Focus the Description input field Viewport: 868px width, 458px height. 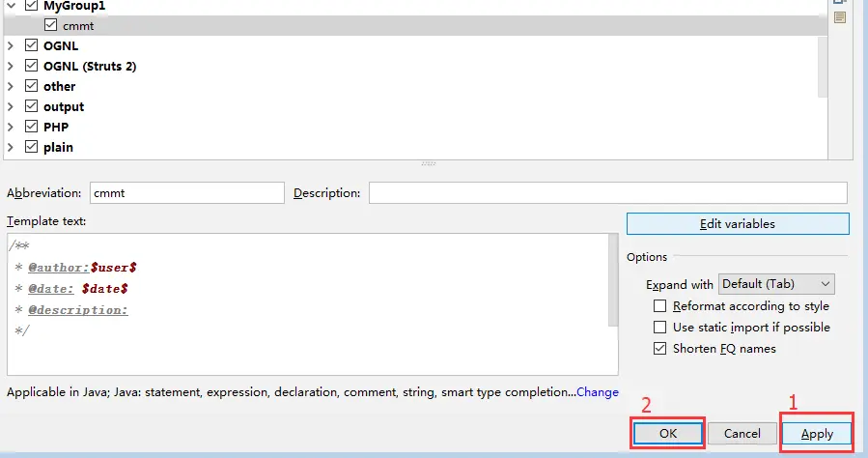coord(608,192)
